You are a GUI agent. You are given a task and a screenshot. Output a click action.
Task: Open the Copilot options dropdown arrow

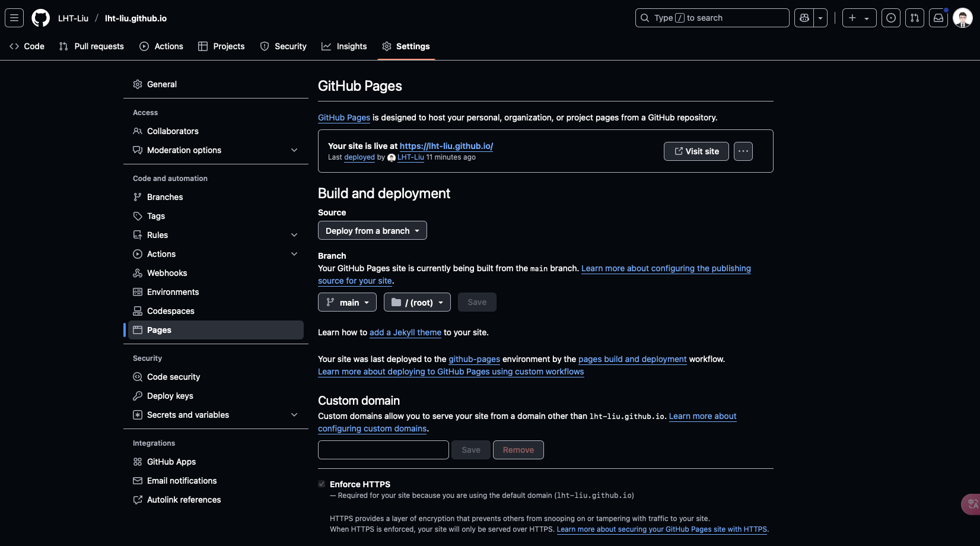click(x=820, y=18)
